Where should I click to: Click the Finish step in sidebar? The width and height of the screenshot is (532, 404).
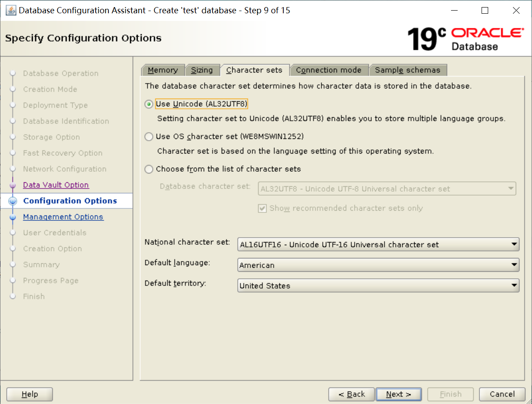[x=34, y=296]
